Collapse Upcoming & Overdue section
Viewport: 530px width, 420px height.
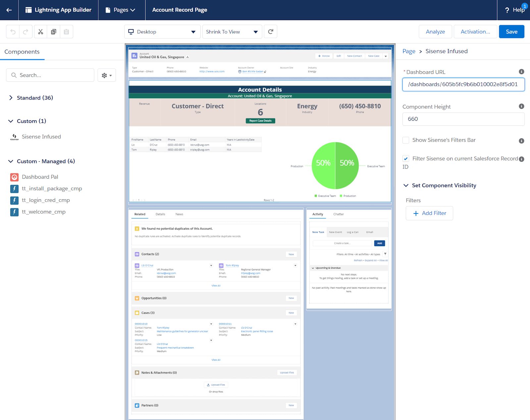pyautogui.click(x=313, y=268)
